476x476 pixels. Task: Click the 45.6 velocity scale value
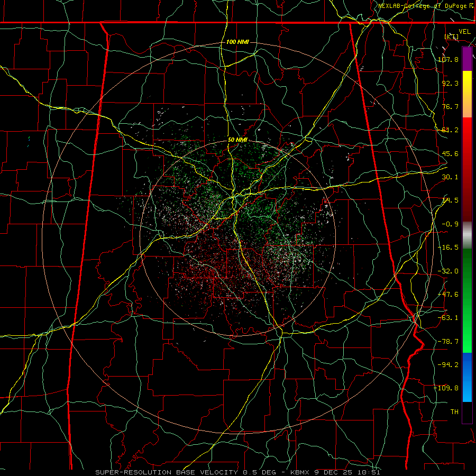(x=450, y=153)
